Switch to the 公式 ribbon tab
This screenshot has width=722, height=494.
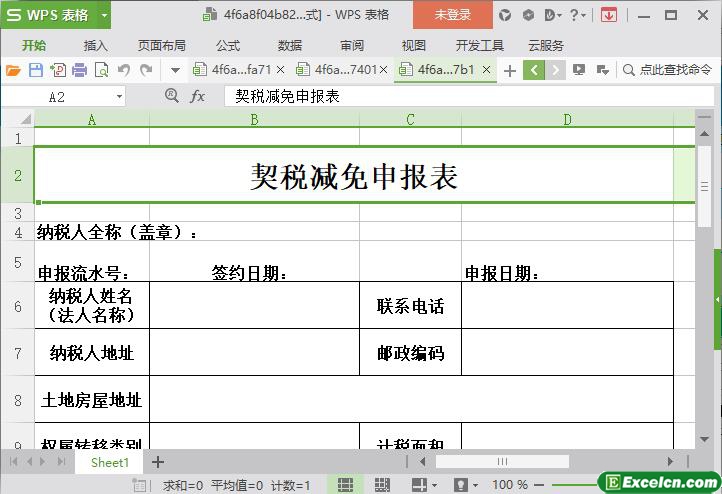pyautogui.click(x=227, y=45)
